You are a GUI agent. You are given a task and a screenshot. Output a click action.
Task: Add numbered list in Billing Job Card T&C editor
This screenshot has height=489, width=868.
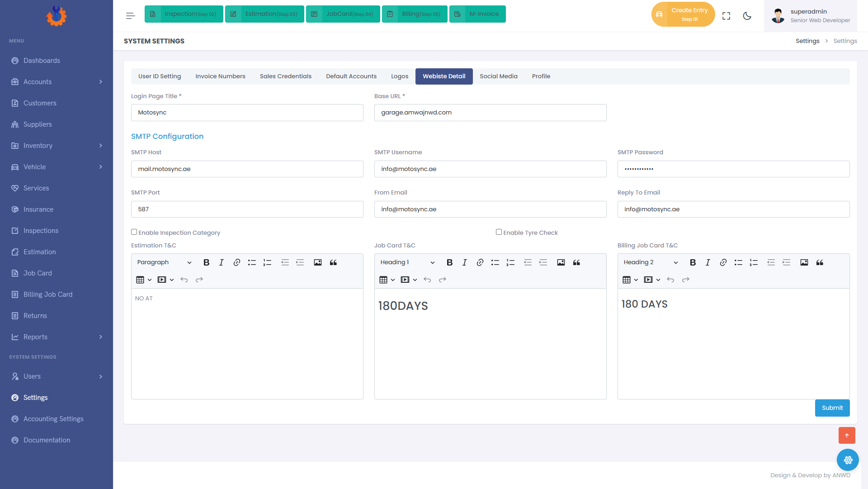point(754,262)
